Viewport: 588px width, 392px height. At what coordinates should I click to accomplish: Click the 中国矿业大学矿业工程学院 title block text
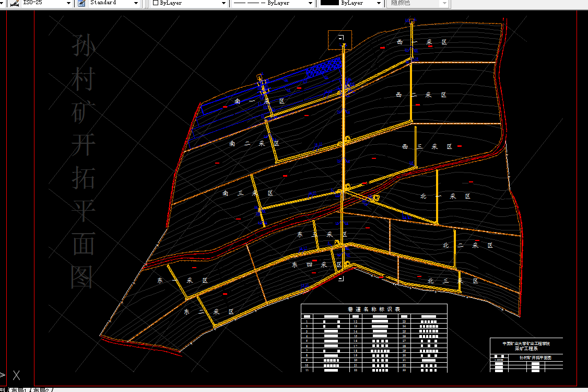[526, 343]
